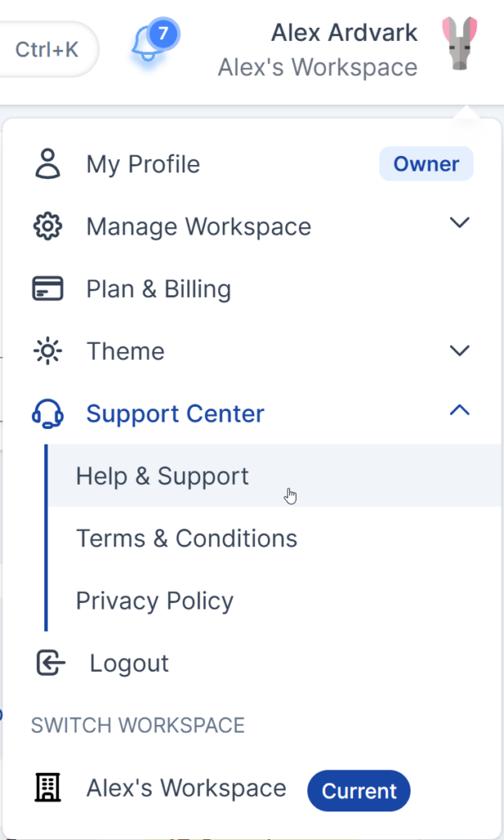Click the My Profile person icon

[48, 163]
